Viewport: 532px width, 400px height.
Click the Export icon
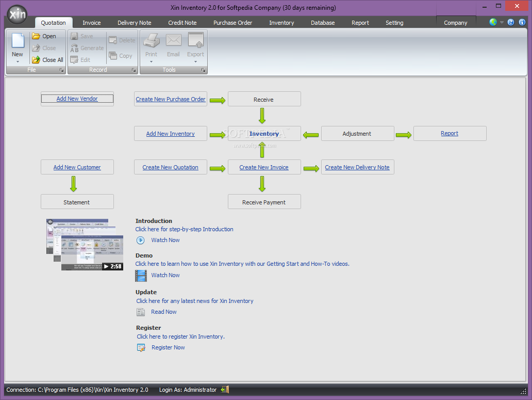(x=196, y=40)
